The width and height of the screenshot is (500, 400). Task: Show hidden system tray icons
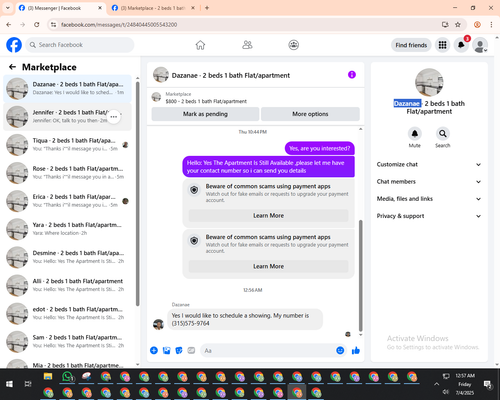click(436, 384)
